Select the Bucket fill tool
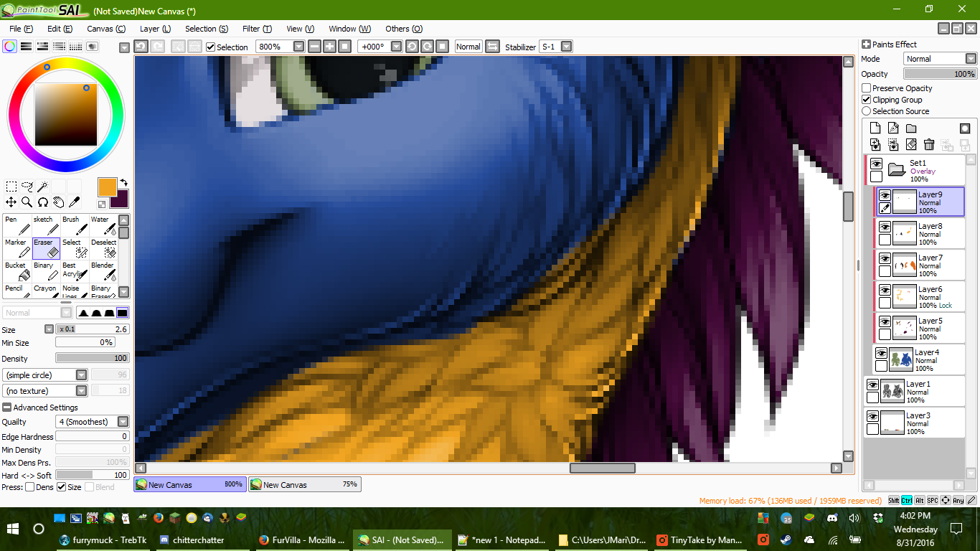This screenshot has width=980, height=551. [17, 270]
